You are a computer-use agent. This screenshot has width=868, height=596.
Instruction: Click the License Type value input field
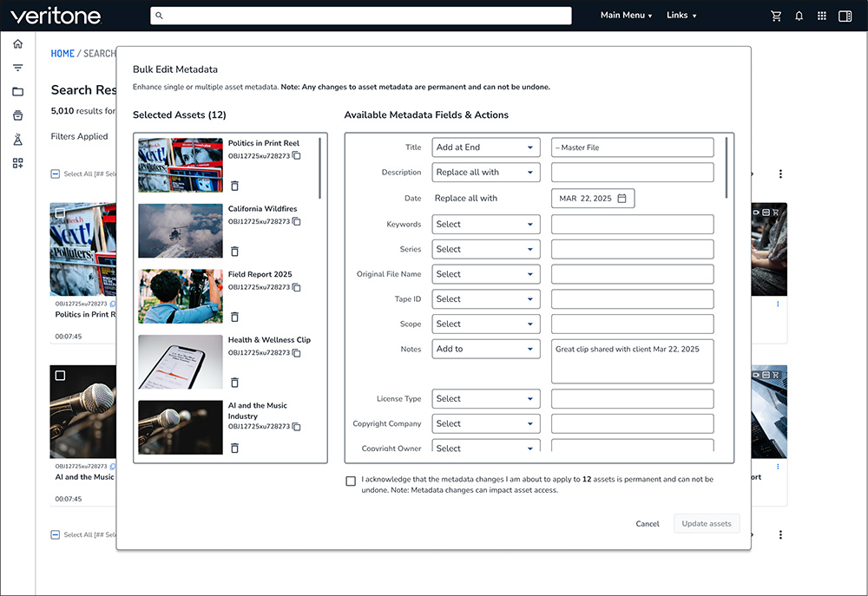click(632, 398)
